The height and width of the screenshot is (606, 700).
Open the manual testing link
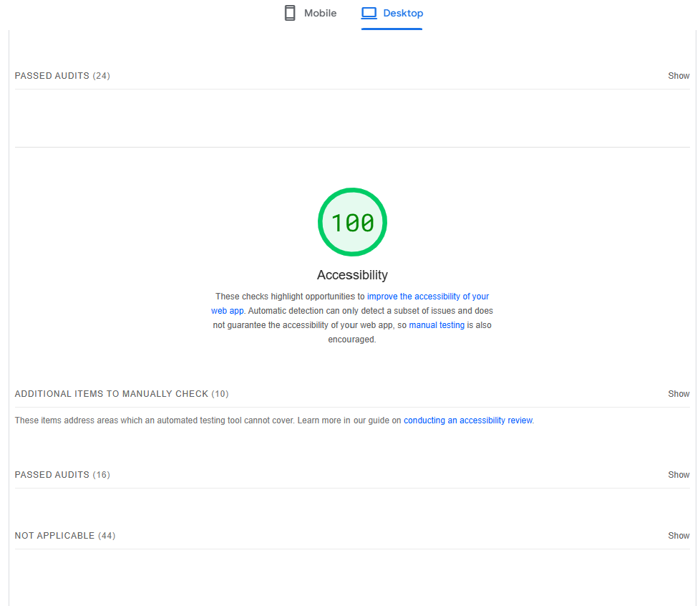(x=437, y=325)
